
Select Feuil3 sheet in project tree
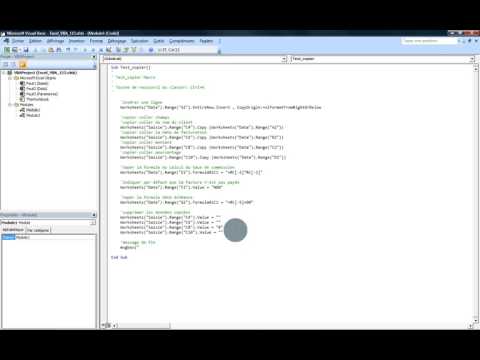[39, 94]
